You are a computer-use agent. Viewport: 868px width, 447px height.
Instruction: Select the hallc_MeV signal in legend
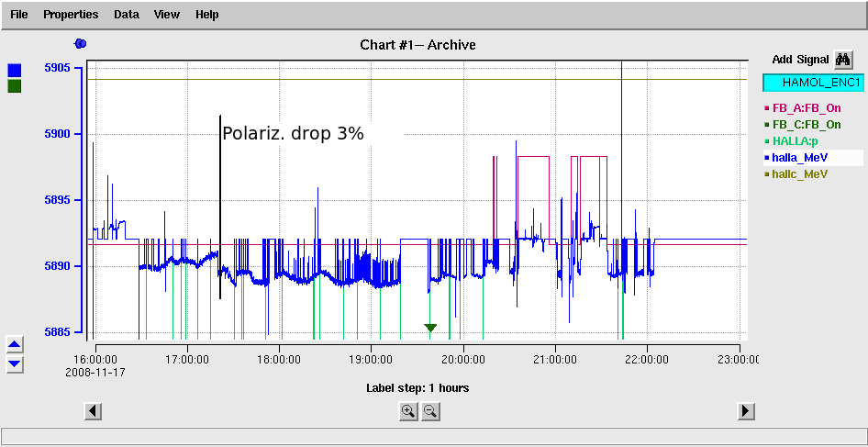799,173
